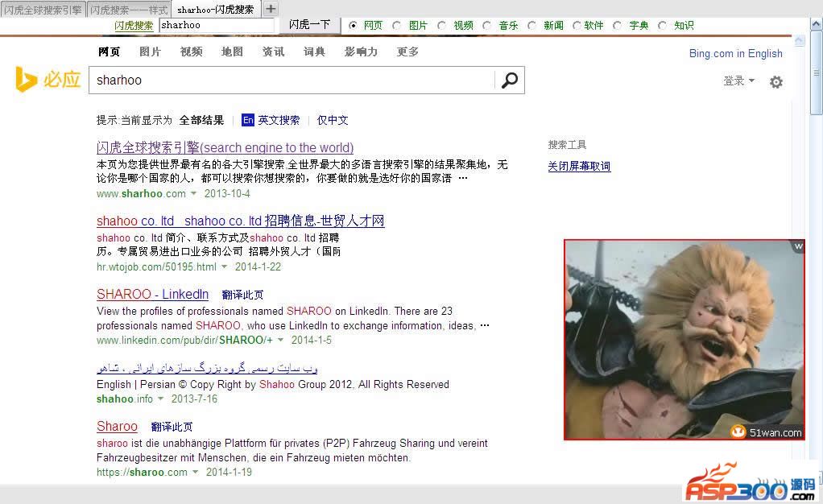Open the Persian-titled Shahoo Group result
The height and width of the screenshot is (504, 823).
pos(207,368)
